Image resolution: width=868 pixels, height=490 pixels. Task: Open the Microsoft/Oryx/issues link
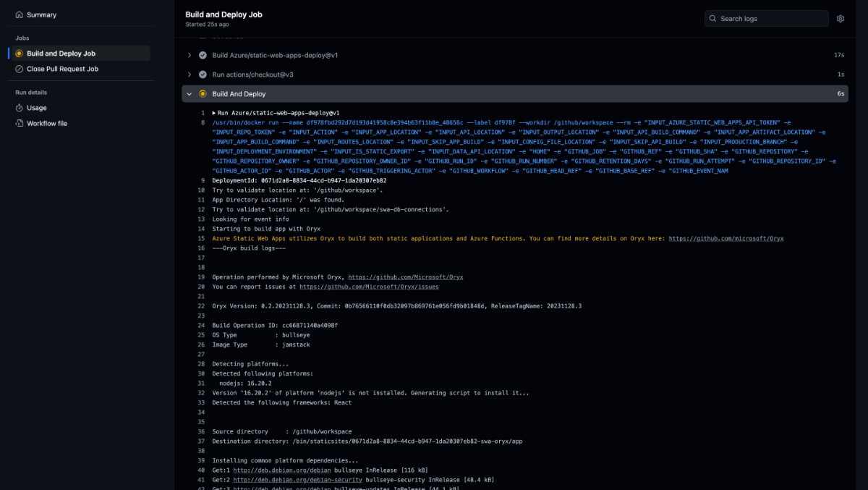coord(369,287)
